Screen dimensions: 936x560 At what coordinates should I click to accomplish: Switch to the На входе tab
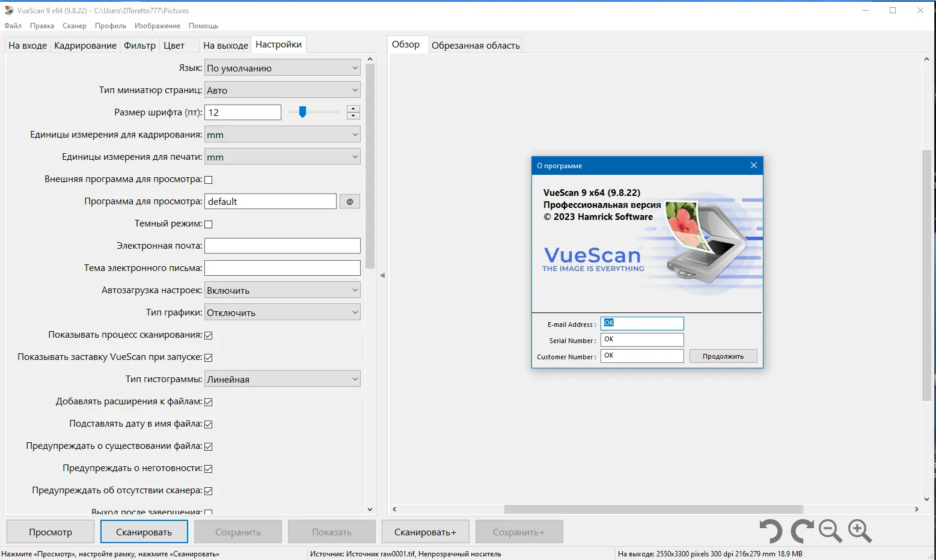pos(28,45)
